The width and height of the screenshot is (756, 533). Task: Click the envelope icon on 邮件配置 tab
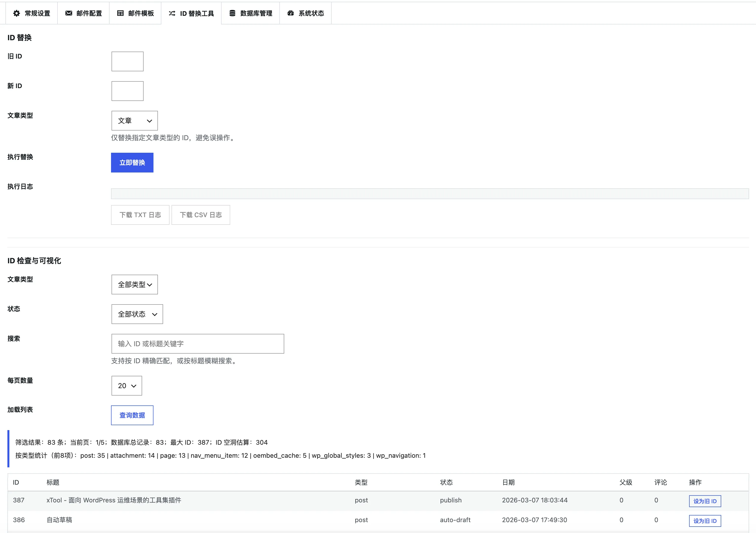69,13
